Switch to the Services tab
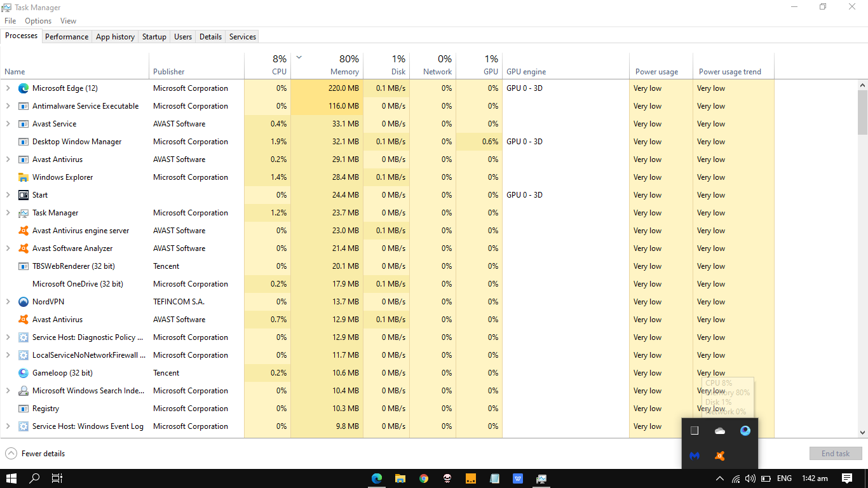868x488 pixels. click(x=243, y=37)
